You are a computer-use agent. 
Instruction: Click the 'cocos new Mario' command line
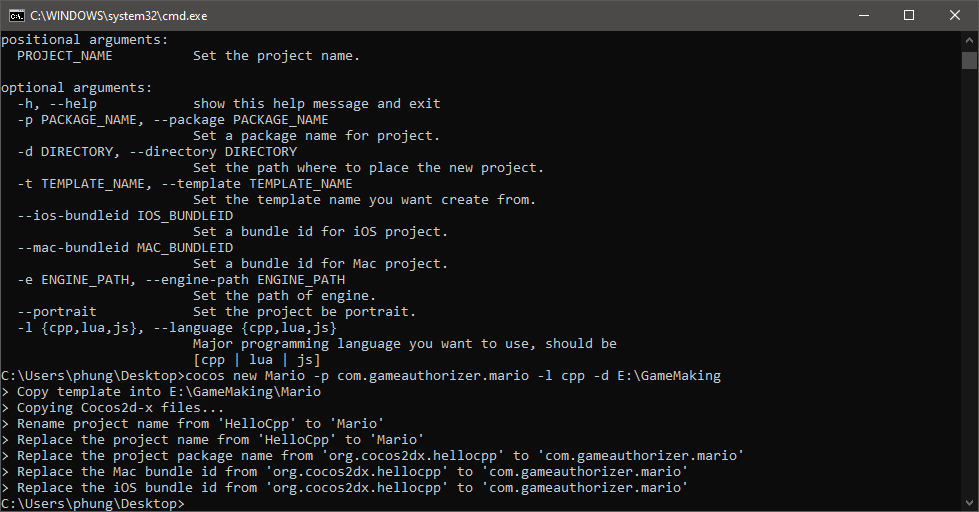pos(361,376)
